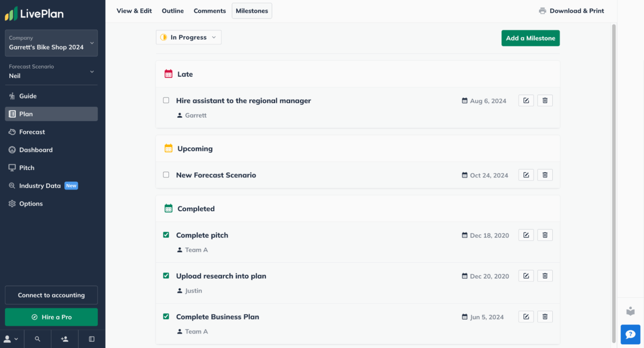
Task: Open the Forecast Scenario dropdown
Action: coord(51,71)
